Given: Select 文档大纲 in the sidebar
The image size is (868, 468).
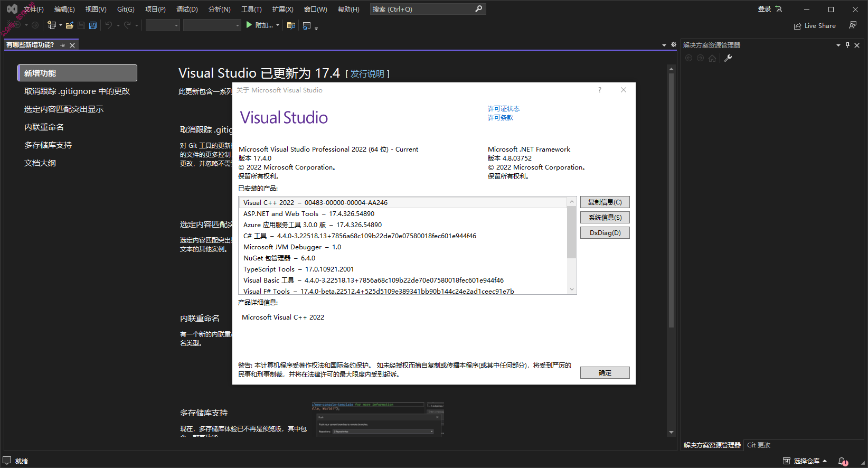Looking at the screenshot, I should pyautogui.click(x=40, y=163).
